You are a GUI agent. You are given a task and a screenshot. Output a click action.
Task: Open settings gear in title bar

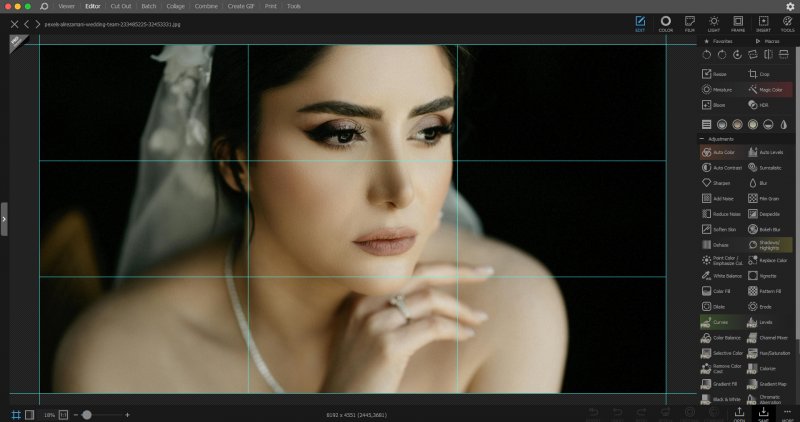click(x=790, y=6)
